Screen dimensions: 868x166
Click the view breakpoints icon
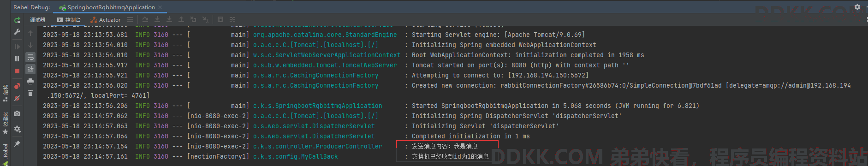tap(17, 86)
